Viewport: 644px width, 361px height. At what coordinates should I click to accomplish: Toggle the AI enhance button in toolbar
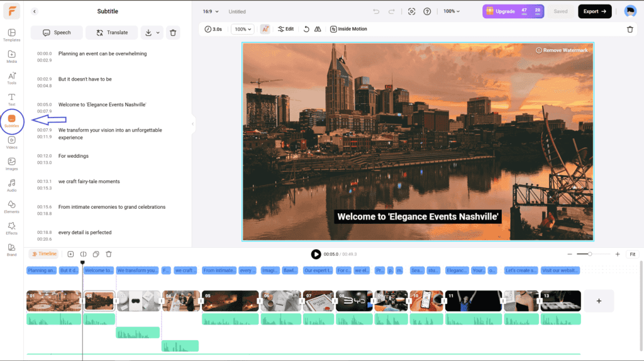[x=265, y=29]
